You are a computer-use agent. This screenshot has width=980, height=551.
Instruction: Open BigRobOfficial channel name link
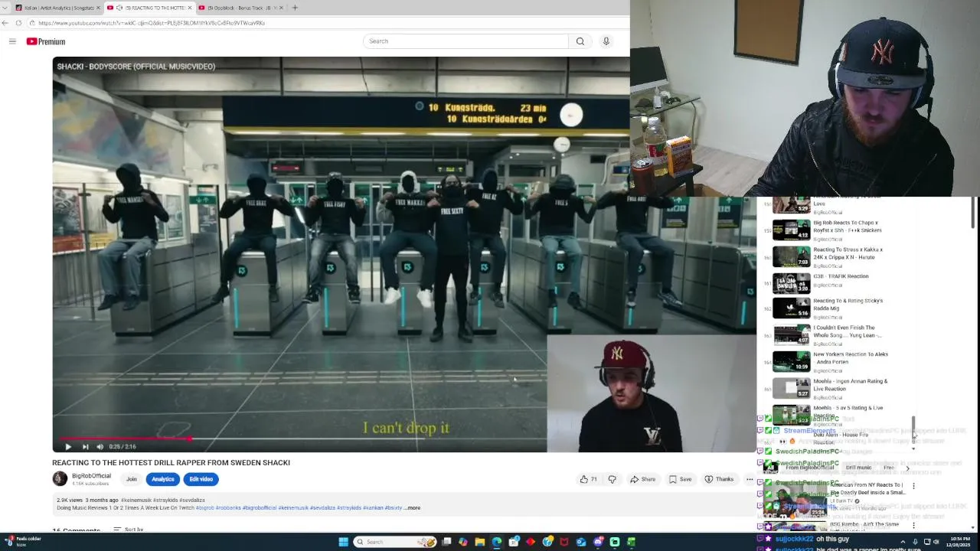coord(91,476)
